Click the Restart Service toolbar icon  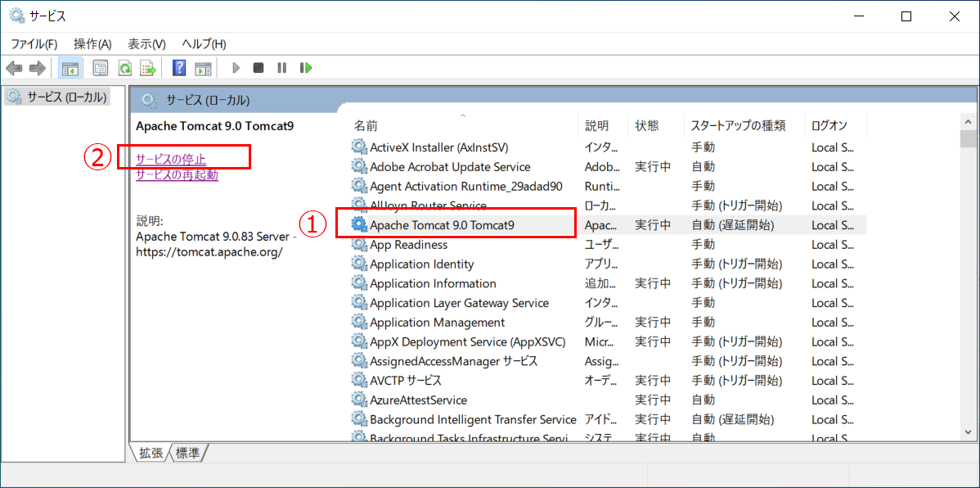pyautogui.click(x=306, y=68)
